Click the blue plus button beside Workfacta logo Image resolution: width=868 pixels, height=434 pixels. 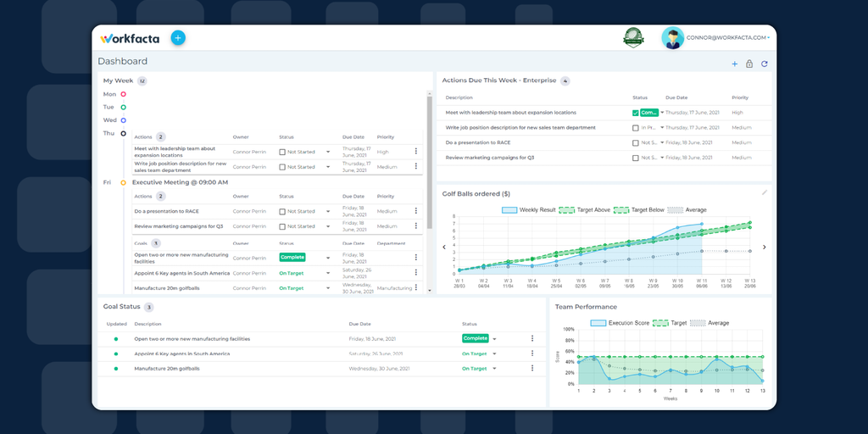(x=178, y=37)
